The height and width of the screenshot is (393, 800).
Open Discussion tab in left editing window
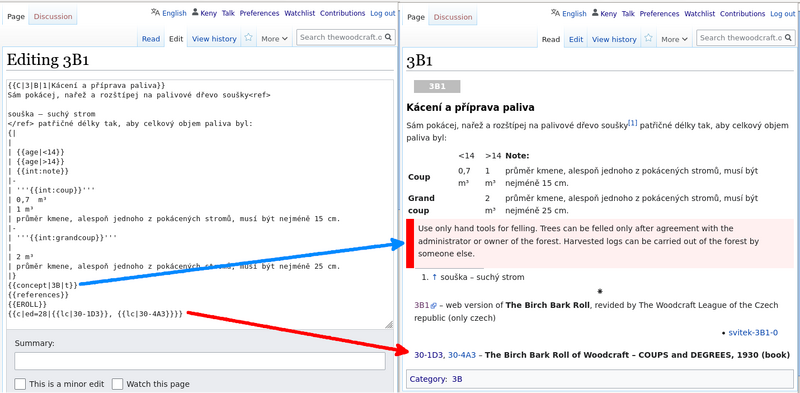coord(53,16)
